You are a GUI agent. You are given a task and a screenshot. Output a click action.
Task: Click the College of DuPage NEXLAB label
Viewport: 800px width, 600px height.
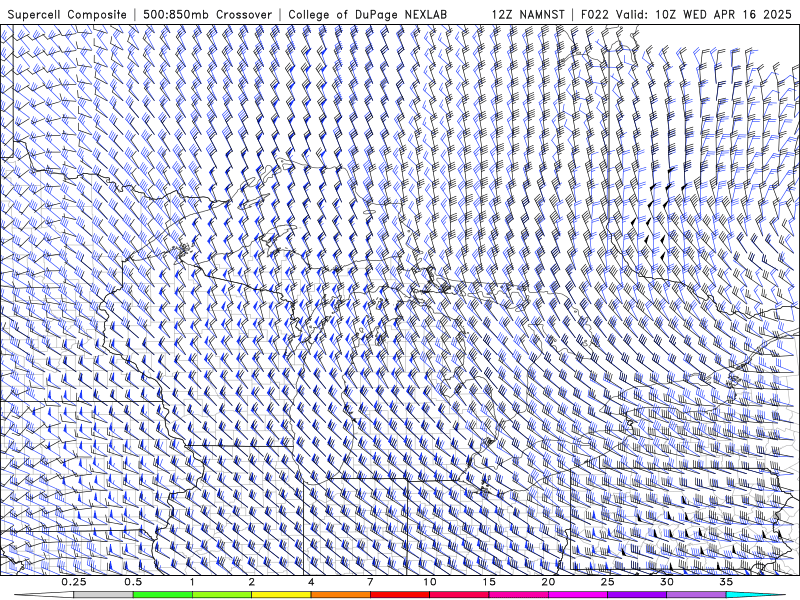point(367,14)
